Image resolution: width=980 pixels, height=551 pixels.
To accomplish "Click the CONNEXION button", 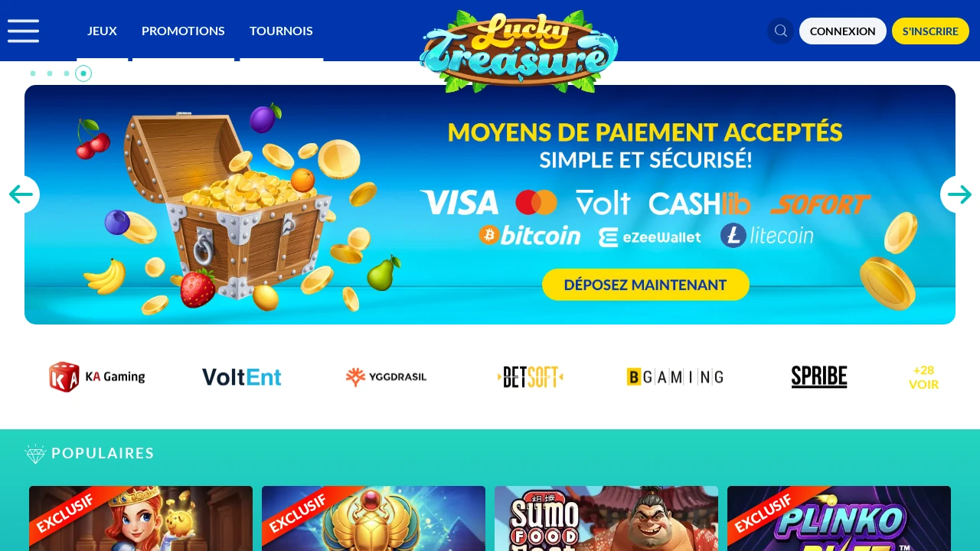I will pyautogui.click(x=843, y=31).
